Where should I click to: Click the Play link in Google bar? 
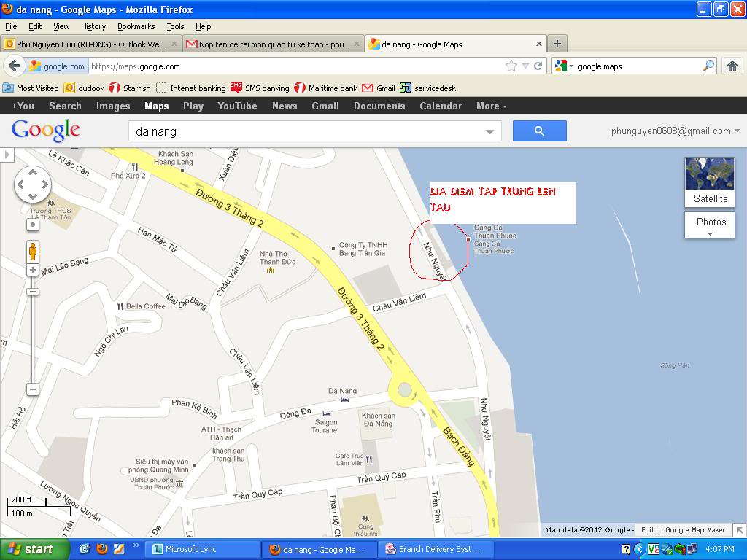193,106
